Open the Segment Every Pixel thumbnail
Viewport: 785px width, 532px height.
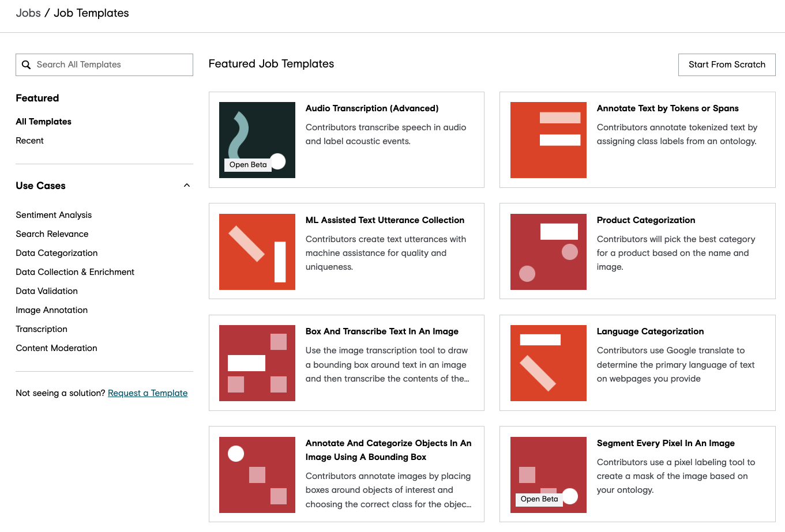pyautogui.click(x=549, y=475)
